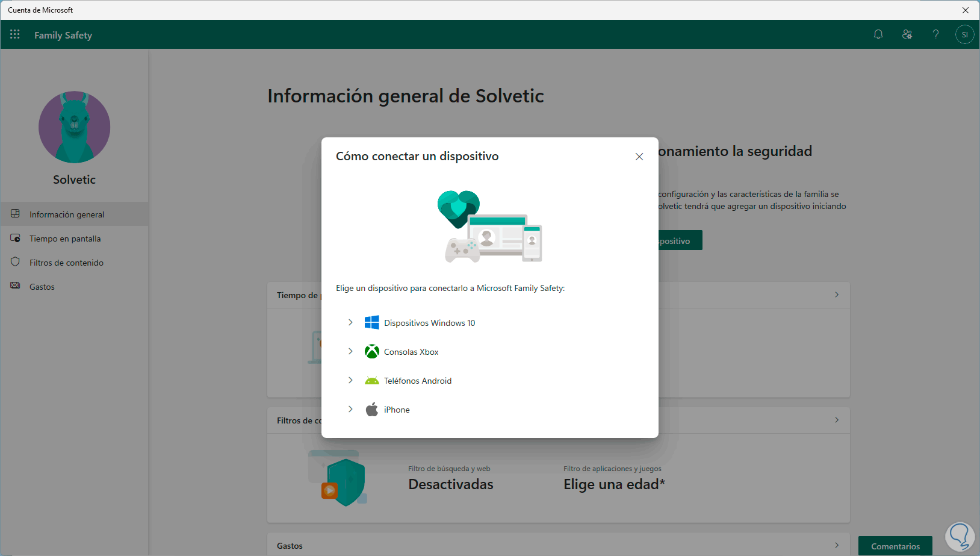980x556 pixels.
Task: Select the Teléfonos Android label
Action: (418, 381)
